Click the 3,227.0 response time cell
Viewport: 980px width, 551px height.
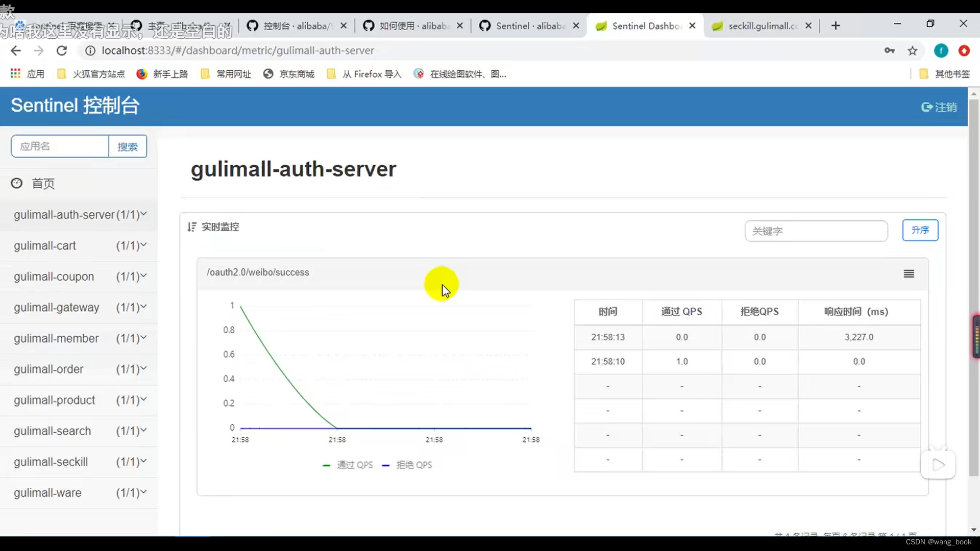click(x=859, y=337)
